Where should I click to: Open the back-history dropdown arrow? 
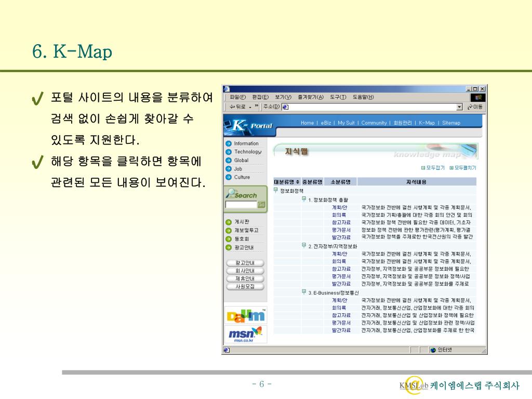click(x=250, y=107)
